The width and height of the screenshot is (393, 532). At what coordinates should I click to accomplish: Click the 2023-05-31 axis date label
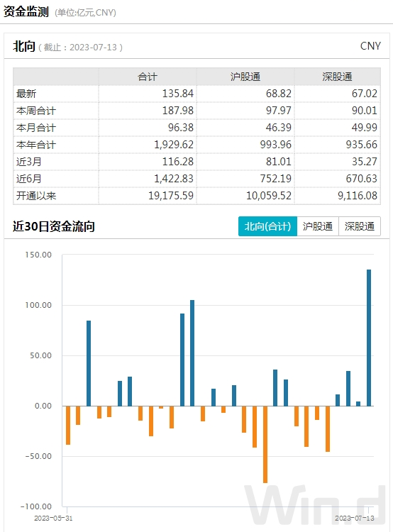coord(53,518)
